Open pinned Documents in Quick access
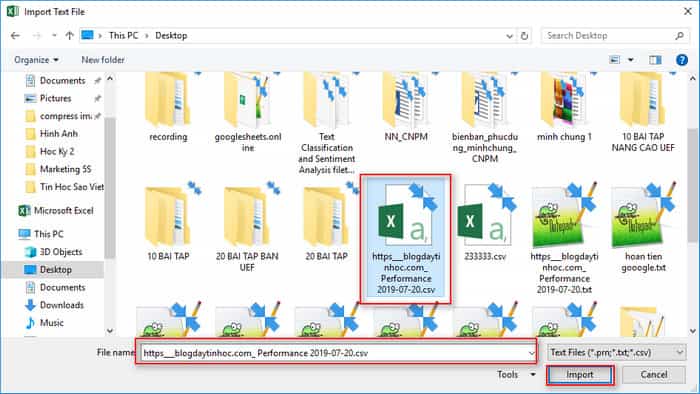 click(x=62, y=81)
